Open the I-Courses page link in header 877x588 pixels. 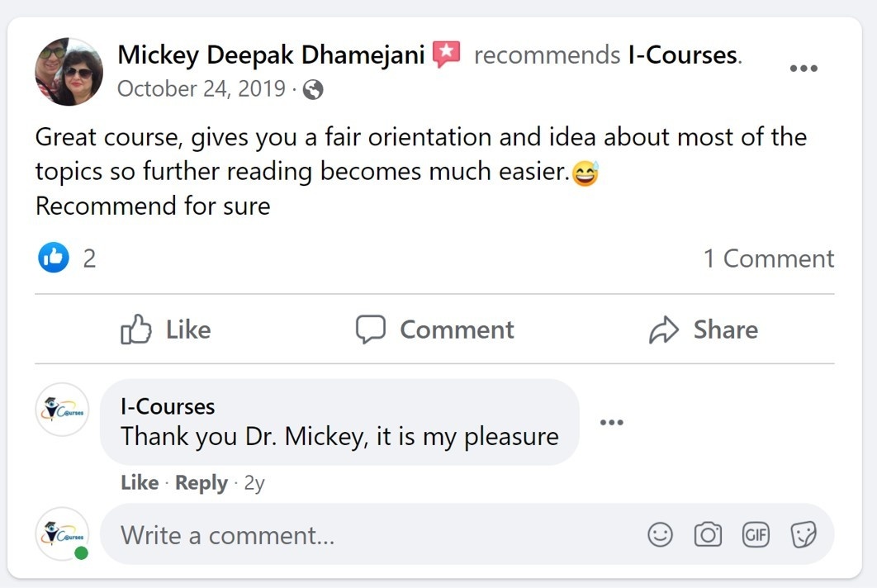682,55
